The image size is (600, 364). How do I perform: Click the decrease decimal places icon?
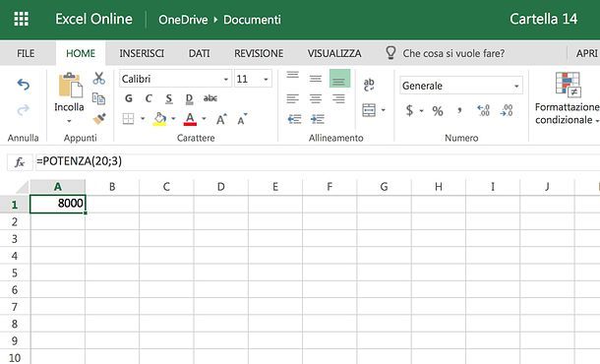(x=507, y=110)
